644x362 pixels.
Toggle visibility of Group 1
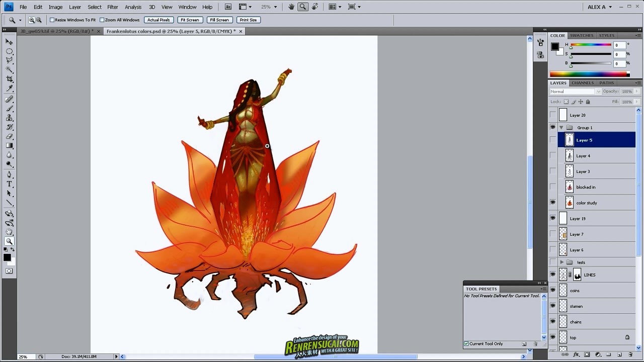(x=553, y=128)
